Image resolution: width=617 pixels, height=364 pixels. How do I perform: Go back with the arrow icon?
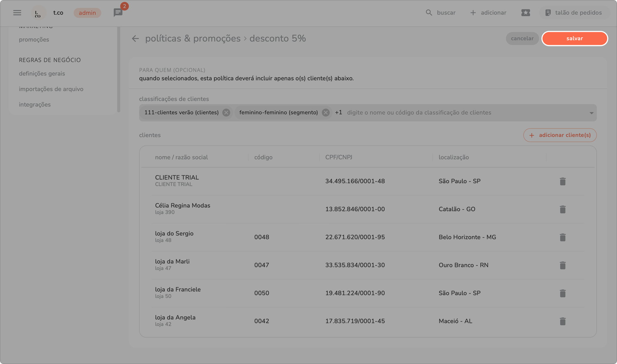tap(135, 38)
